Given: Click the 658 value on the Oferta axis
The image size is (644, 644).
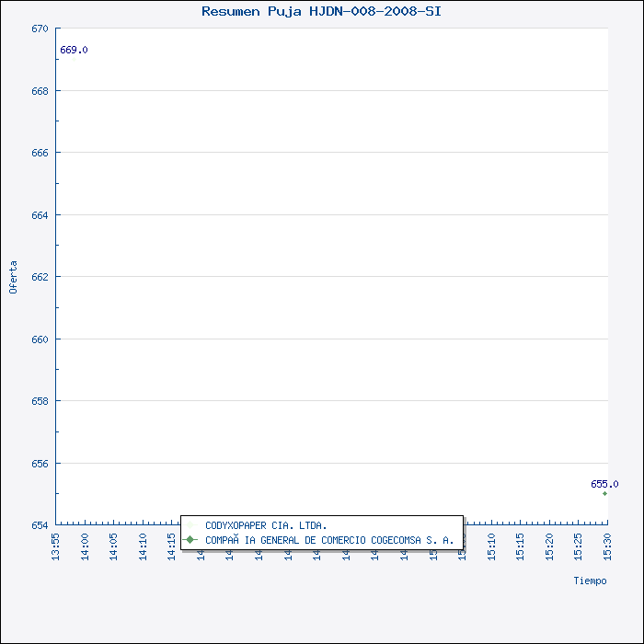Looking at the screenshot, I should coord(40,401).
